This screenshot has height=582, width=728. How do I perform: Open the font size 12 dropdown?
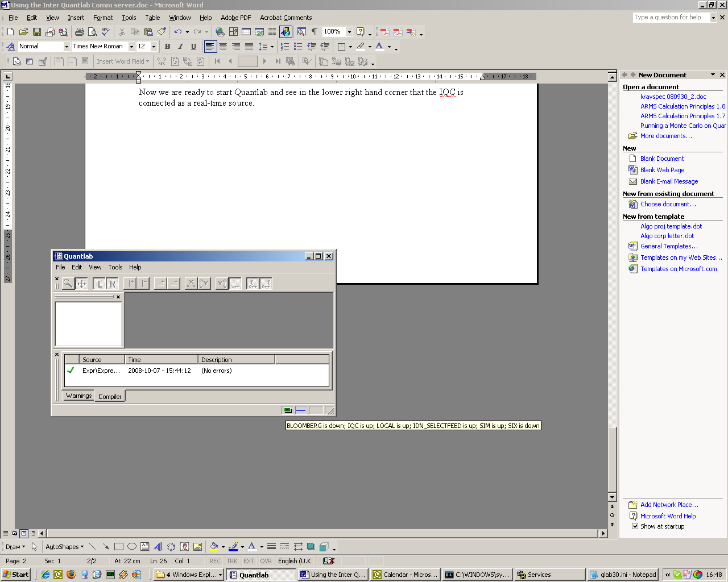click(x=154, y=47)
